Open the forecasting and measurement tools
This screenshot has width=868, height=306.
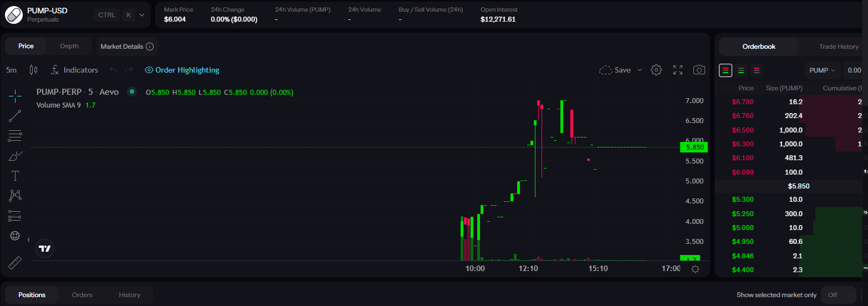[16, 216]
